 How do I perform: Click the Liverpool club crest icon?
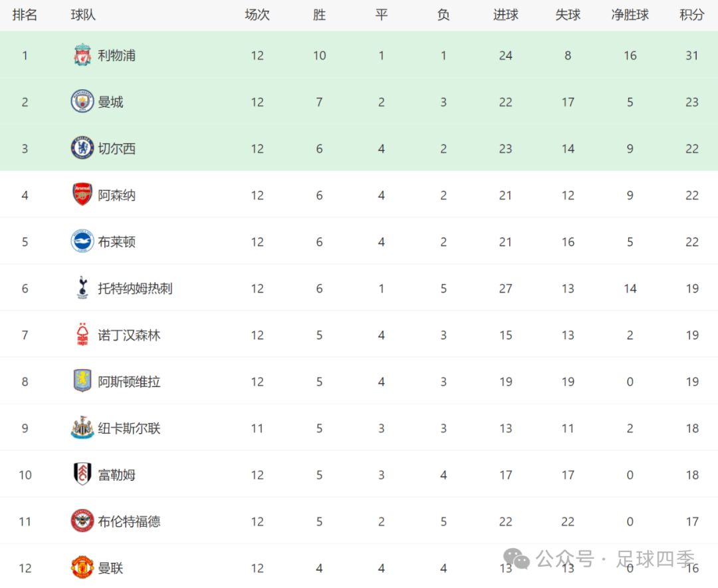[x=82, y=55]
